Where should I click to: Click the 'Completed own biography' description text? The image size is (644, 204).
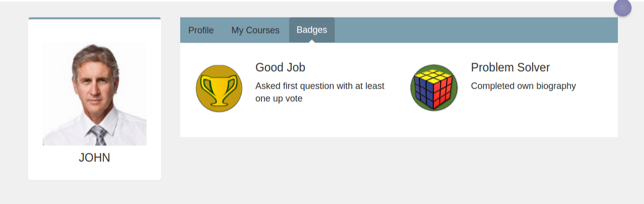523,86
